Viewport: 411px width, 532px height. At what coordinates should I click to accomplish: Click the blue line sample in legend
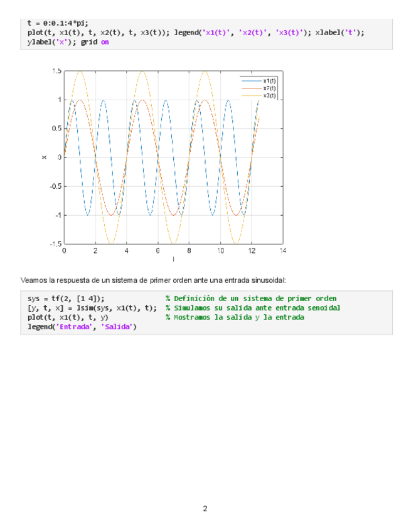[x=251, y=81]
